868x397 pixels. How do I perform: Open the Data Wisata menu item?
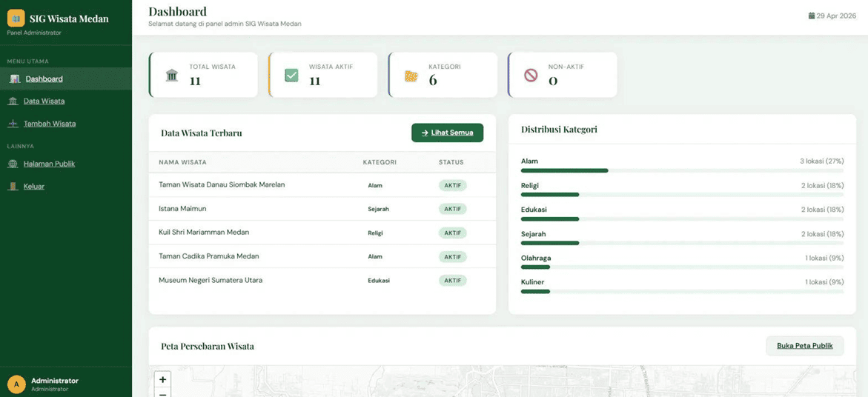tap(66, 101)
